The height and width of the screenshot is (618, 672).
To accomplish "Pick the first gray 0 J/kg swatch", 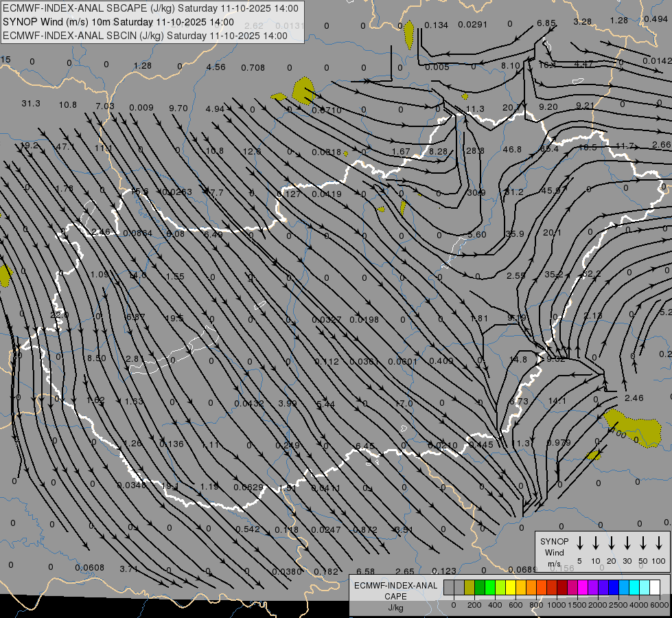I will click(x=449, y=587).
